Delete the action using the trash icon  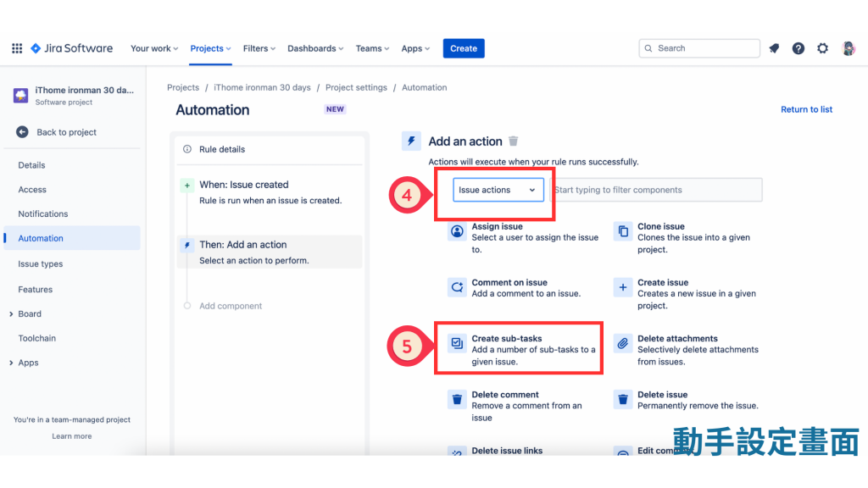[513, 141]
